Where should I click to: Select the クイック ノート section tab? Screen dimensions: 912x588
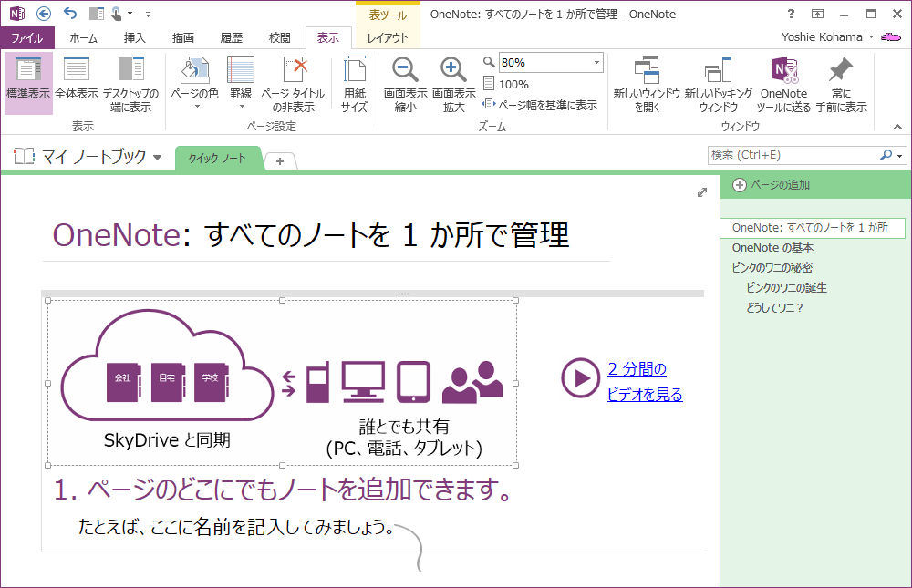[218, 159]
